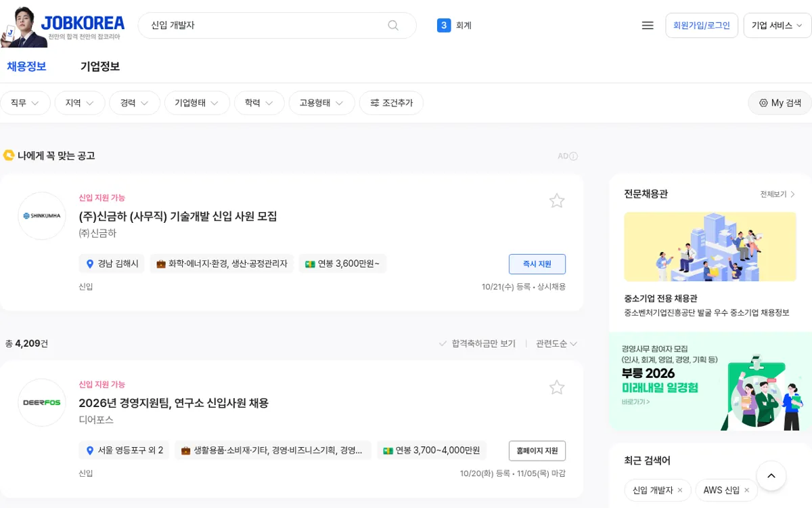Screen dimensions: 812x508
Task: Expand the 직무 filter dropdown
Action: click(25, 103)
